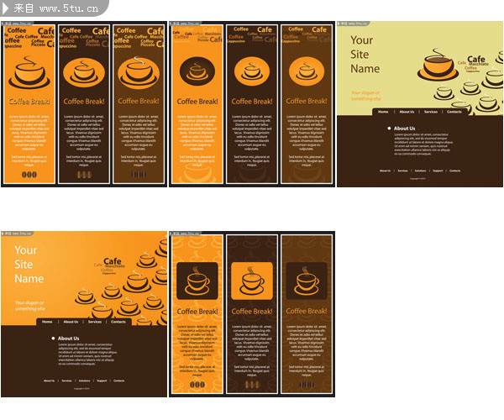Screen dimensions: 504x420
Task: Click slogan text in cream website template
Action: 365,96
